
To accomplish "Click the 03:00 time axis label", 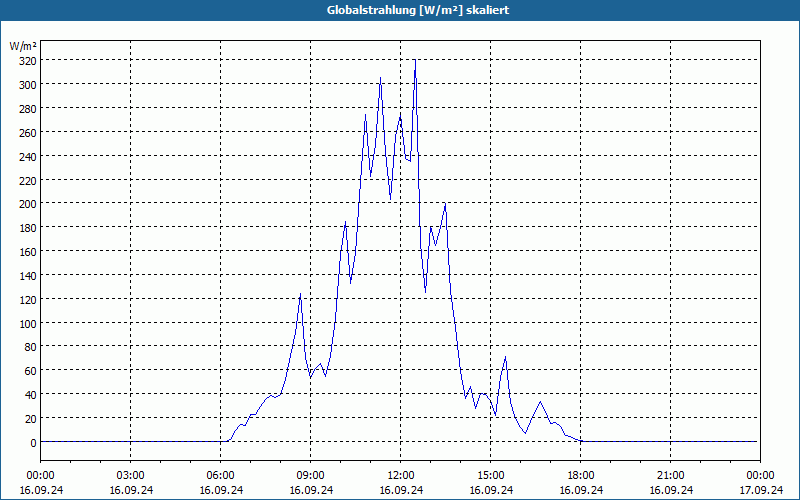I will 131,476.
